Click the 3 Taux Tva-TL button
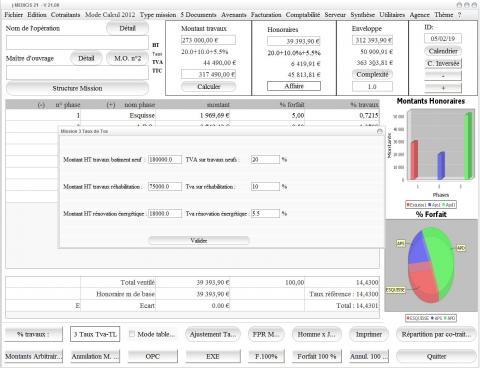Image resolution: width=480 pixels, height=368 pixels. 95,334
